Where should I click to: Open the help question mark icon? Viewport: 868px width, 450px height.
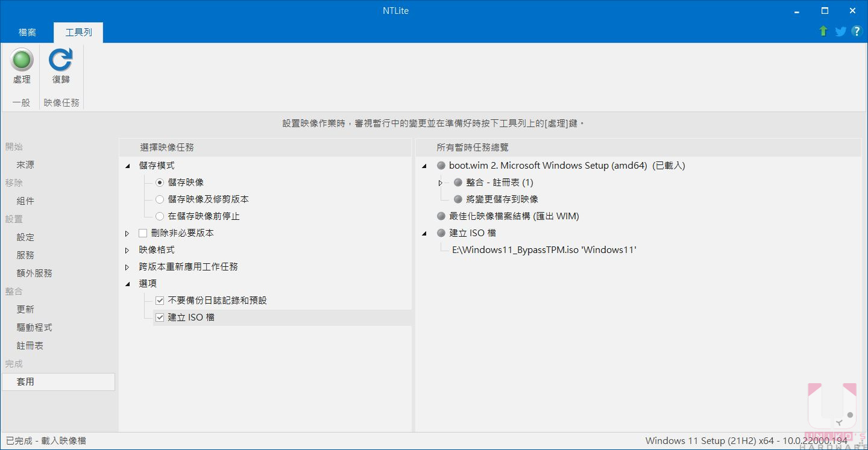(x=857, y=31)
